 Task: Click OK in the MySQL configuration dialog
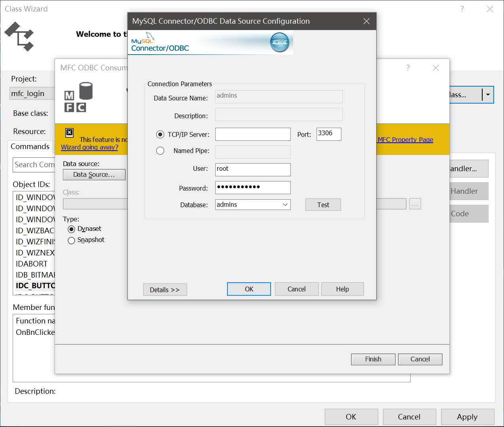click(x=249, y=289)
